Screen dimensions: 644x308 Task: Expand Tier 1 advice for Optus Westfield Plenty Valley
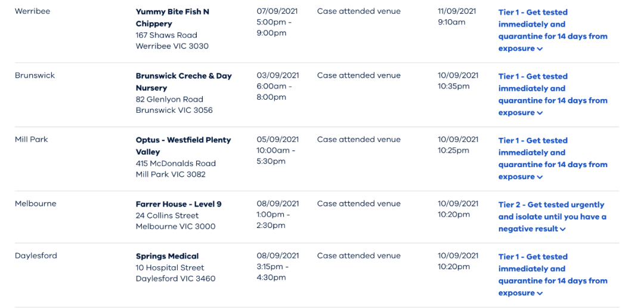pyautogui.click(x=553, y=159)
